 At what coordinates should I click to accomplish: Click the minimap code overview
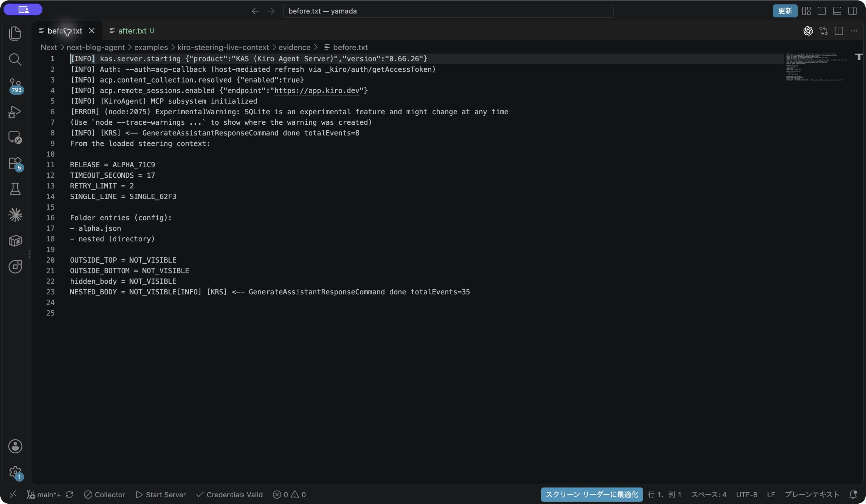817,67
